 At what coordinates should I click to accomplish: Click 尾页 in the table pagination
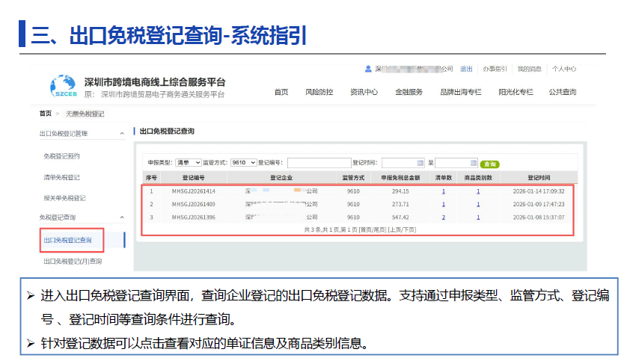(x=379, y=230)
